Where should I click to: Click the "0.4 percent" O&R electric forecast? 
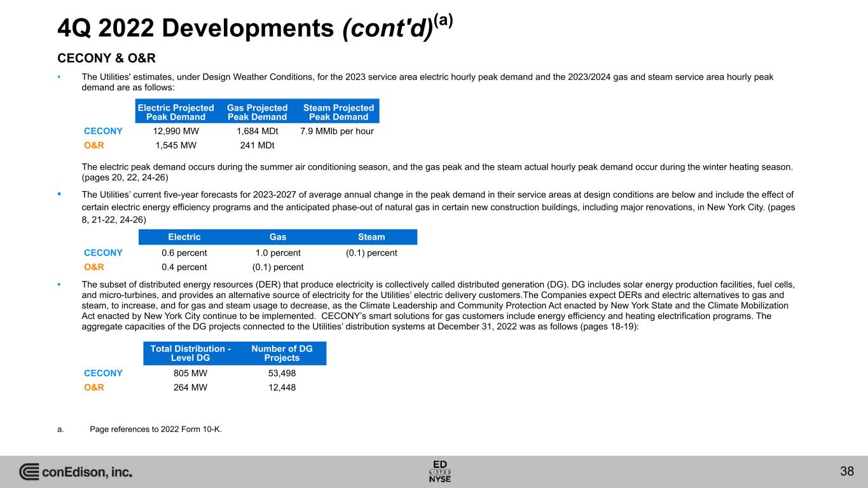point(184,268)
